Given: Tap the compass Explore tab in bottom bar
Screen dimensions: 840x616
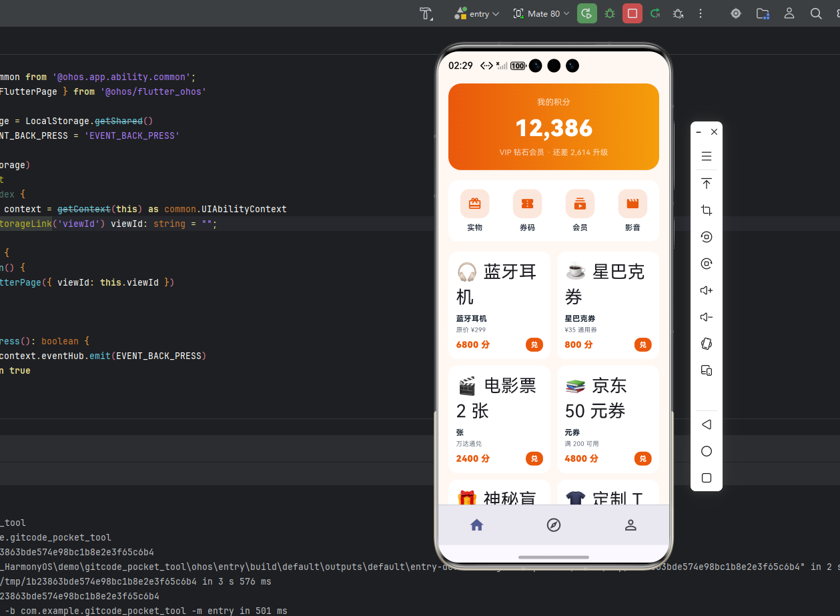Looking at the screenshot, I should 553,525.
